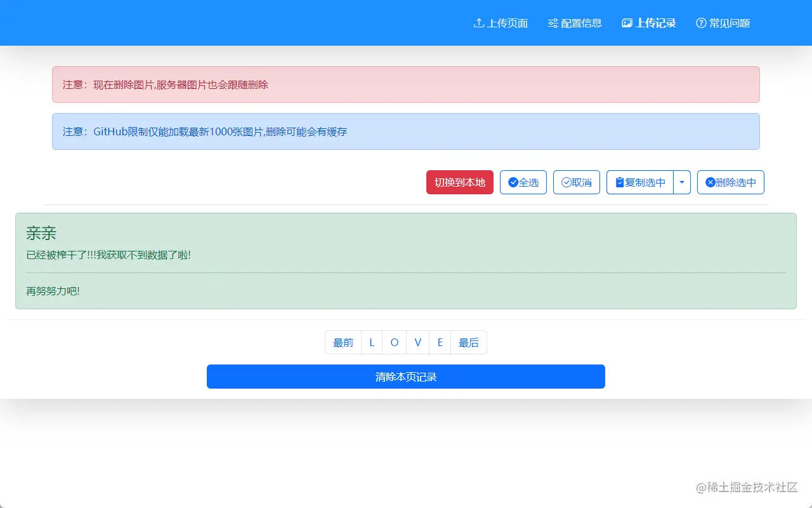Open the 上传页面 navigation menu item
Screen dimensions: 812x508
501,22
